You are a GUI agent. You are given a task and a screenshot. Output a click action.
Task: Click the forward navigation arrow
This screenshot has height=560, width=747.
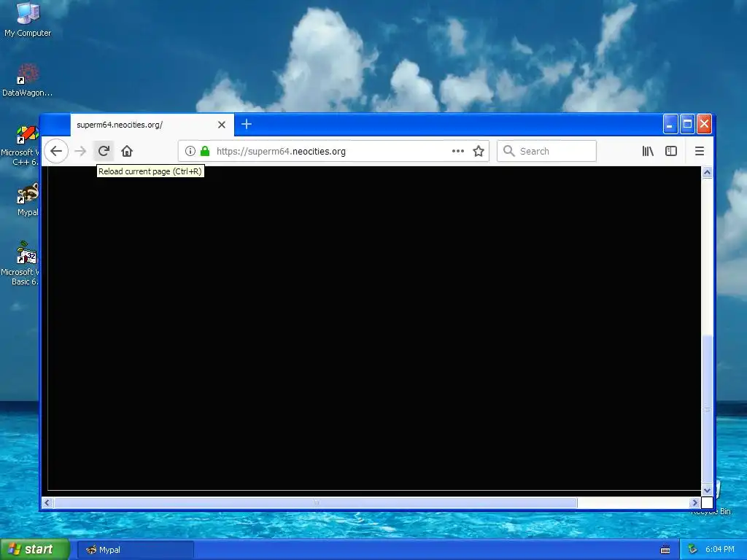click(80, 152)
